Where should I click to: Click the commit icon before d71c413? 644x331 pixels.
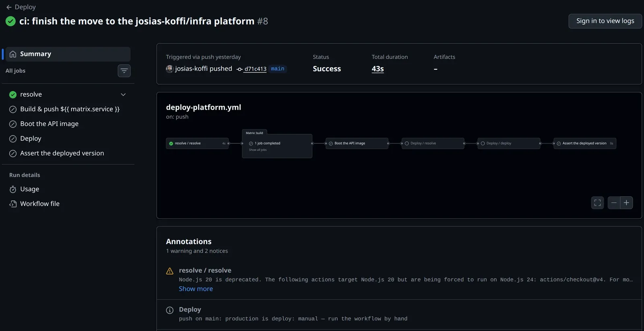click(239, 69)
